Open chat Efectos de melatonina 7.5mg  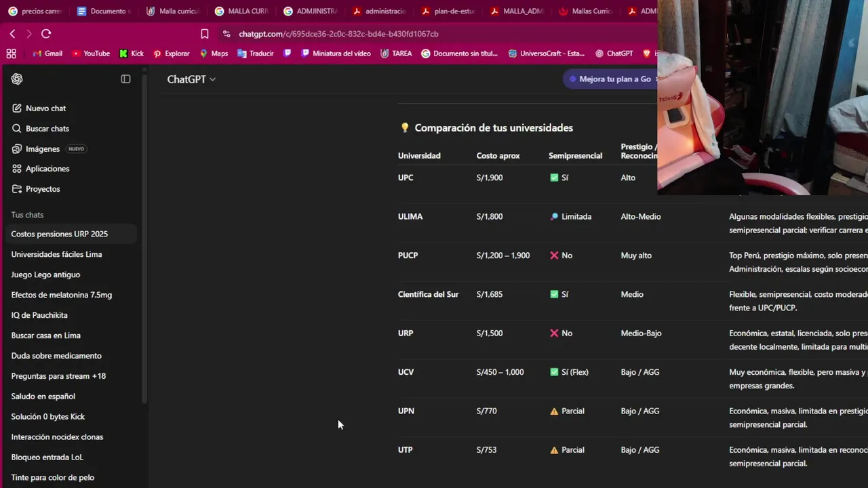click(x=71, y=295)
